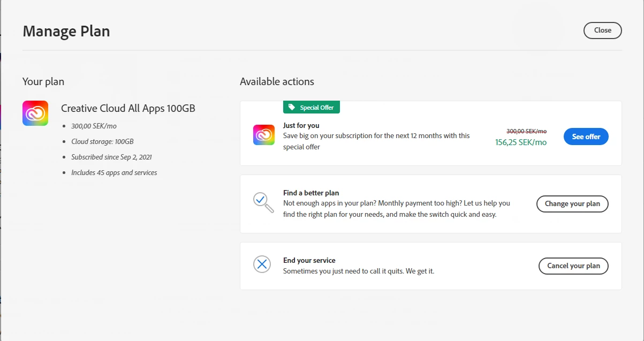Viewport: 644px width, 341px height.
Task: Click the discounted 156,25 SEK/mo price
Action: click(x=521, y=142)
